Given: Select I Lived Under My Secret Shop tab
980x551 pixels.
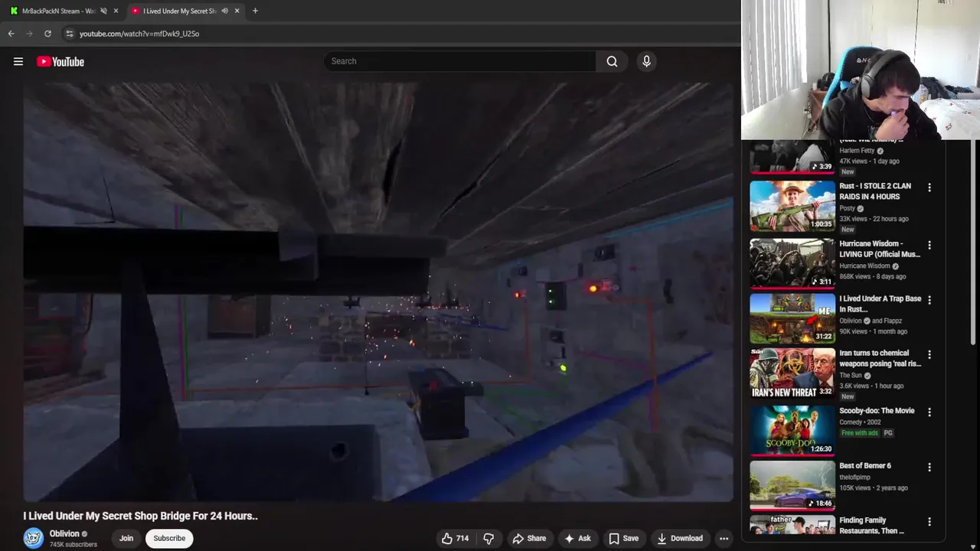Looking at the screenshot, I should 180,11.
